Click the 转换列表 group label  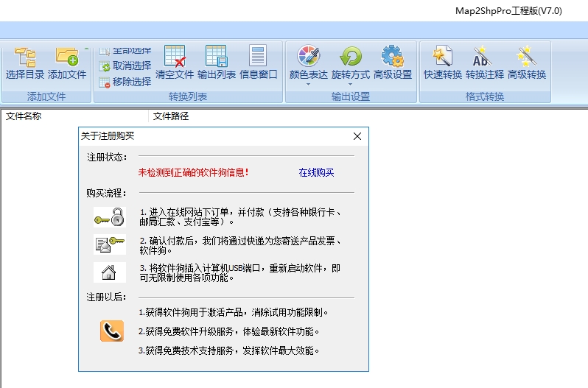[188, 96]
